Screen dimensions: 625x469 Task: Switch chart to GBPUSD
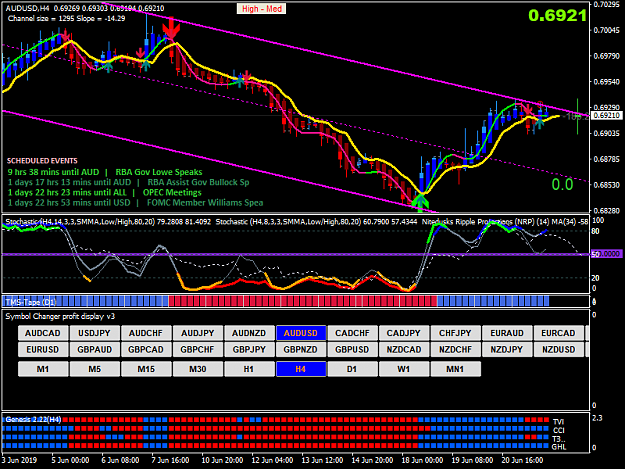(352, 350)
